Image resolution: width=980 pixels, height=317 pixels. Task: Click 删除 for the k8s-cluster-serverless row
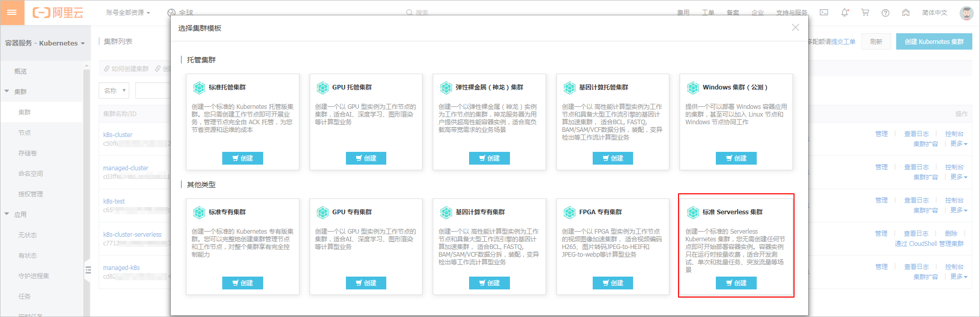pyautogui.click(x=951, y=233)
